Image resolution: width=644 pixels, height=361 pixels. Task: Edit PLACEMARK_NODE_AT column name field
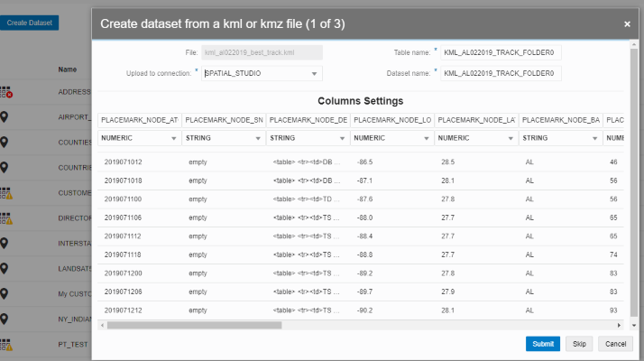click(x=139, y=120)
